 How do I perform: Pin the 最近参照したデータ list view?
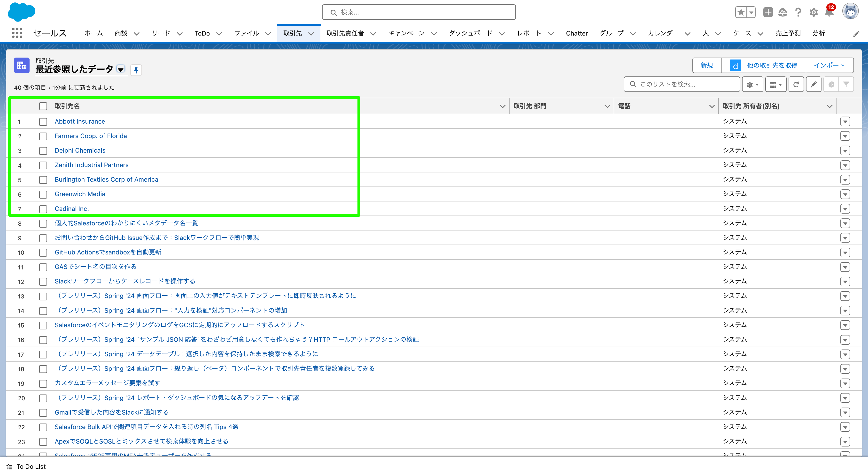click(136, 70)
